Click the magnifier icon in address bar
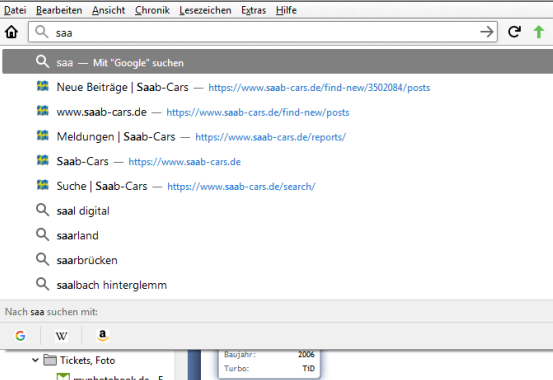553x380 pixels. click(x=42, y=32)
